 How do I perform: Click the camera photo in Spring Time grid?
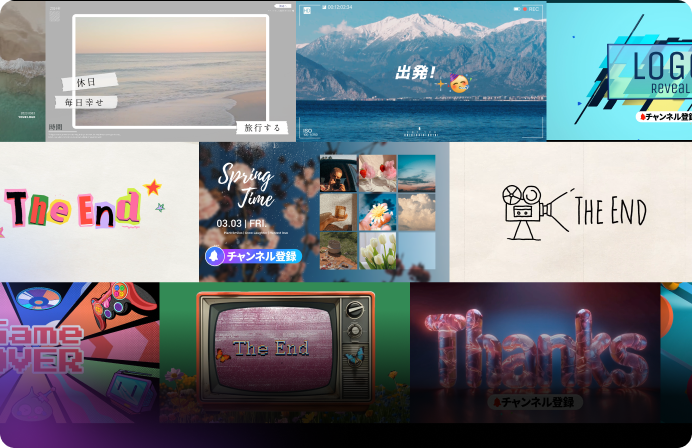pyautogui.click(x=338, y=174)
